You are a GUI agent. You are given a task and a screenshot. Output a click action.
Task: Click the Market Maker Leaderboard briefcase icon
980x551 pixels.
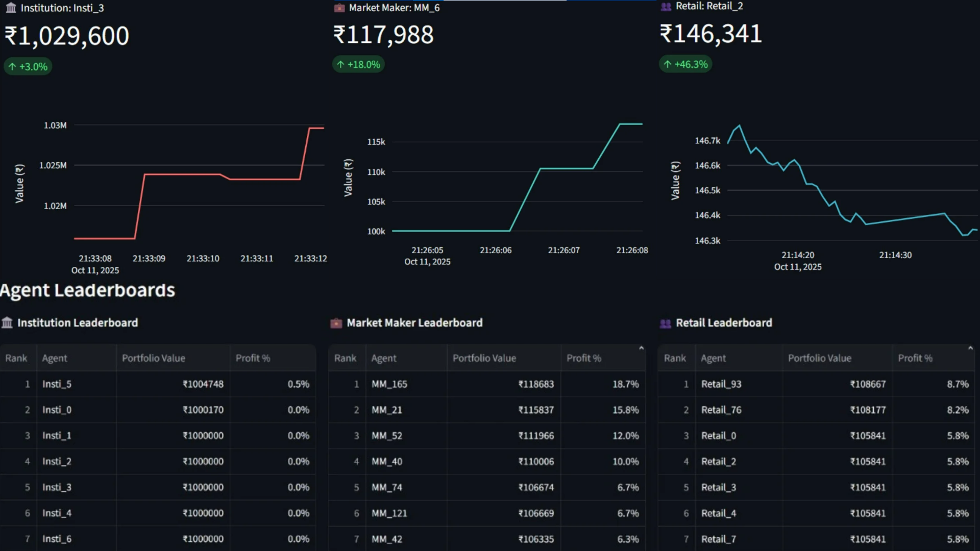pos(336,323)
